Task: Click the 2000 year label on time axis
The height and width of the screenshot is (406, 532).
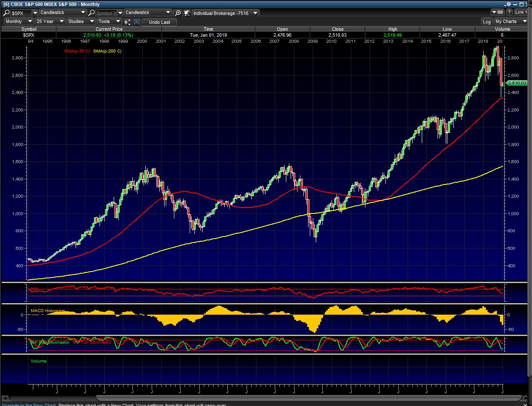Action: point(142,41)
